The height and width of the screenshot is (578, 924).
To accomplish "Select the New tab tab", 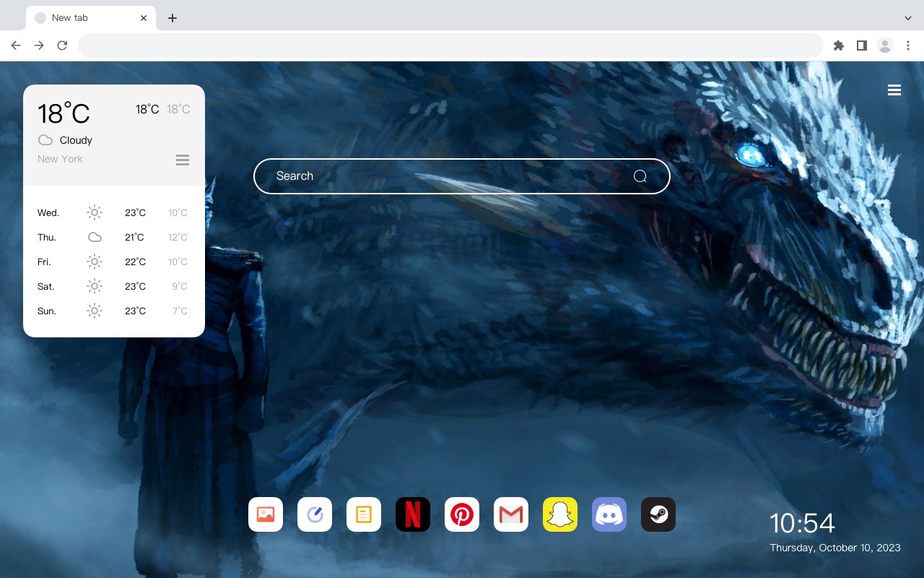I will click(91, 18).
